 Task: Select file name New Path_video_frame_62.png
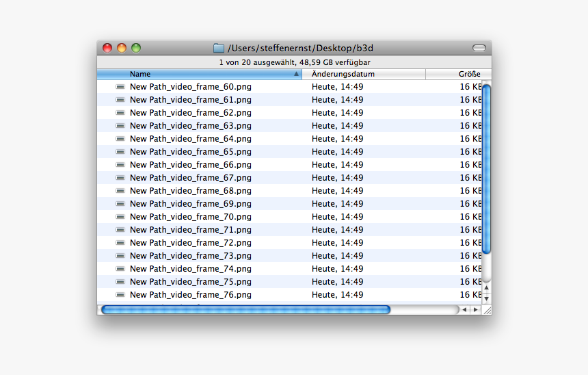[191, 113]
